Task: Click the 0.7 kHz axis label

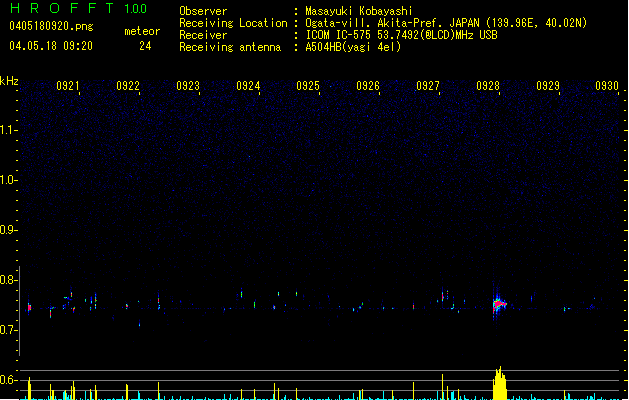Action: tap(8, 330)
